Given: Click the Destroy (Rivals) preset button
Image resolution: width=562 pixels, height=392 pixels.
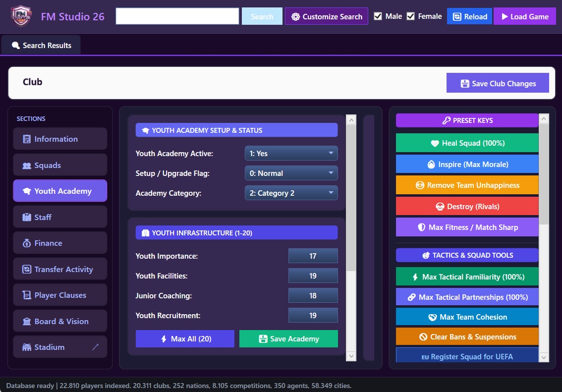Looking at the screenshot, I should (x=467, y=206).
